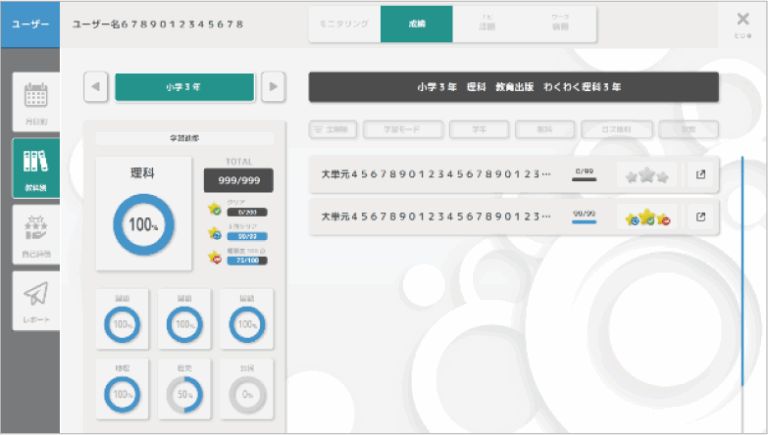Go to next grade with right arrow
This screenshot has height=435, width=768.
pyautogui.click(x=273, y=87)
